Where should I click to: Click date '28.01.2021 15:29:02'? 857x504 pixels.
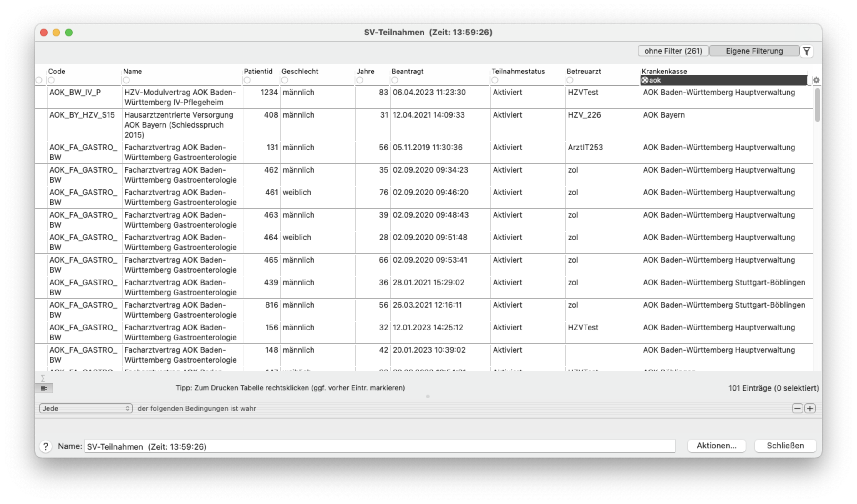pos(428,282)
